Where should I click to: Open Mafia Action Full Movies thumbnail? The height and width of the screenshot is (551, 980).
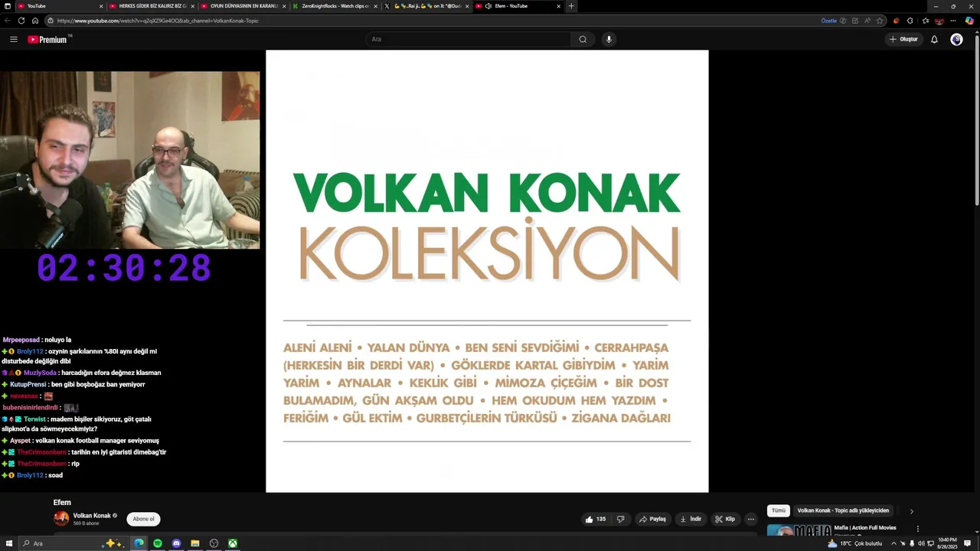799,530
